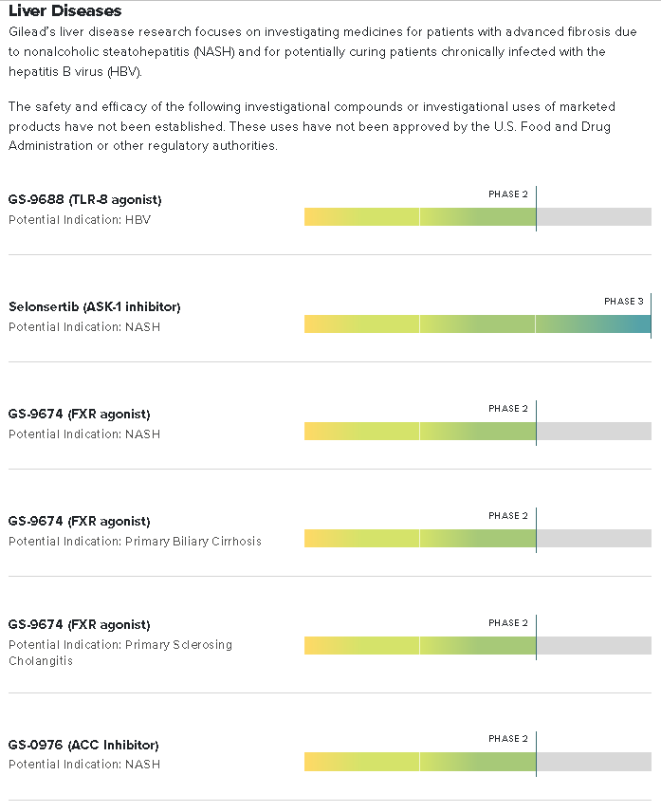Click the PHASE 3 label for Selonsertib
This screenshot has height=812, width=661.
coord(624,302)
